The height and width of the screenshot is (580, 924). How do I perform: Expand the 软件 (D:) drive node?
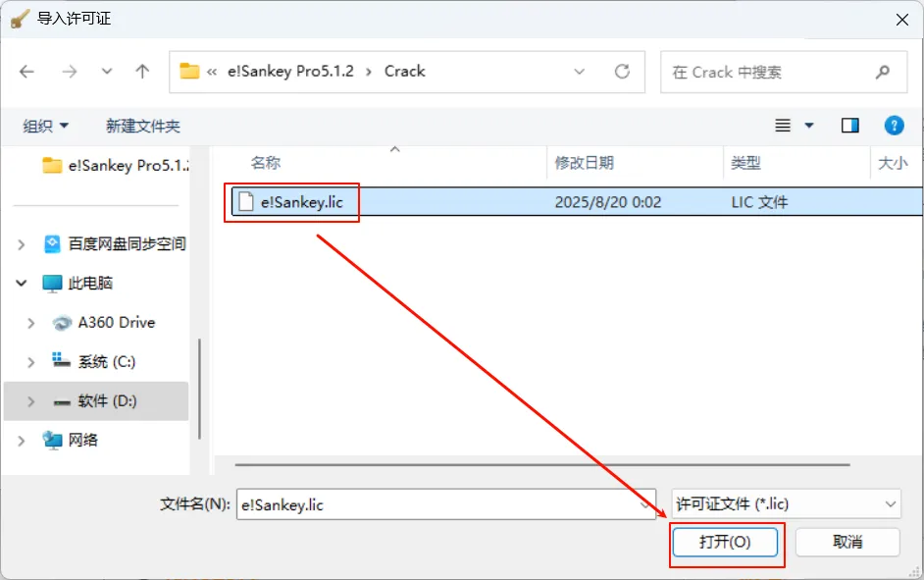[x=31, y=401]
